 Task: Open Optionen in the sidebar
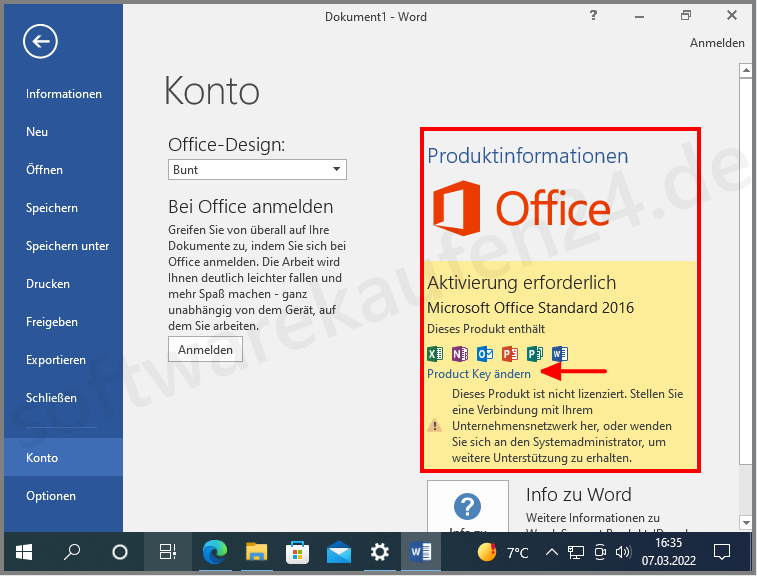[x=64, y=496]
